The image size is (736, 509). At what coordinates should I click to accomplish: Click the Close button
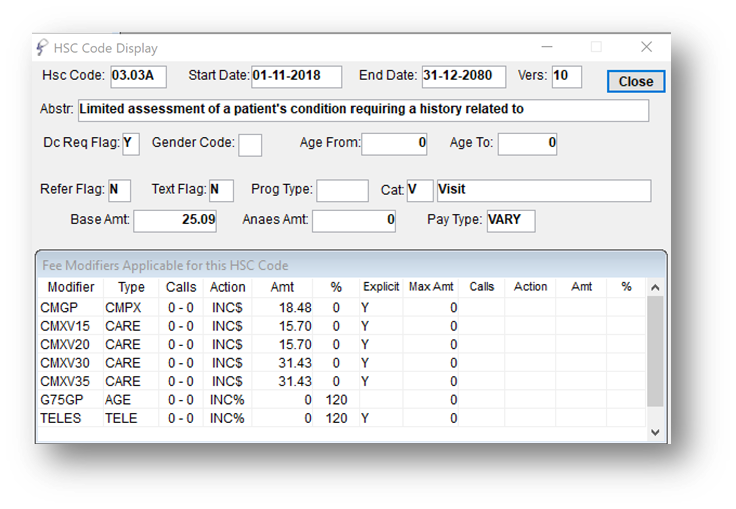[x=636, y=81]
